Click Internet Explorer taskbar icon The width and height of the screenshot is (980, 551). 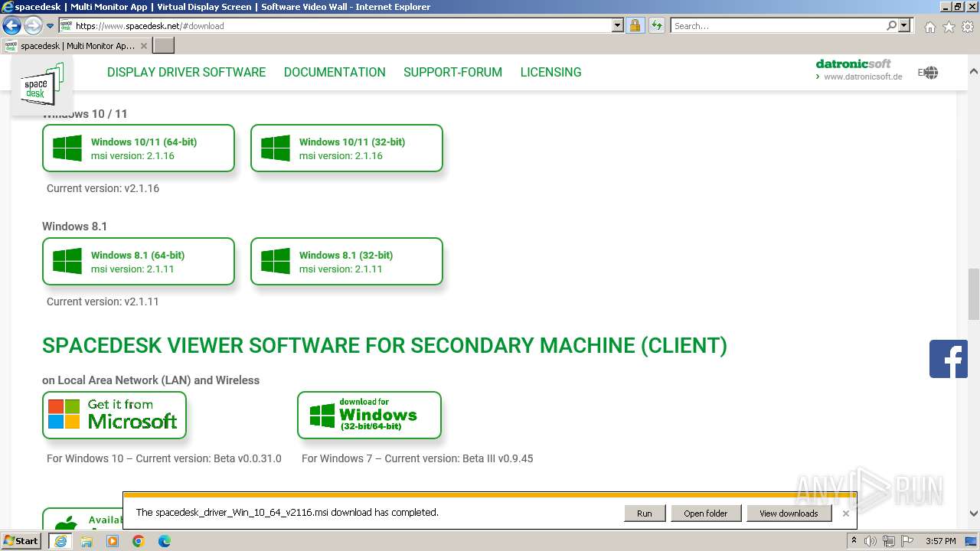(60, 541)
